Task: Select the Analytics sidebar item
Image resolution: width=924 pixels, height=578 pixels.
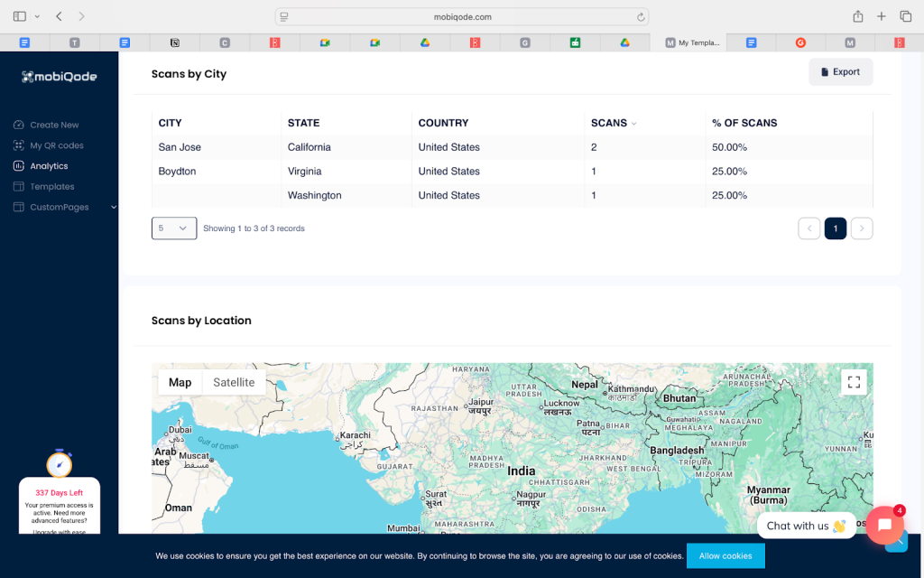Action: click(49, 166)
